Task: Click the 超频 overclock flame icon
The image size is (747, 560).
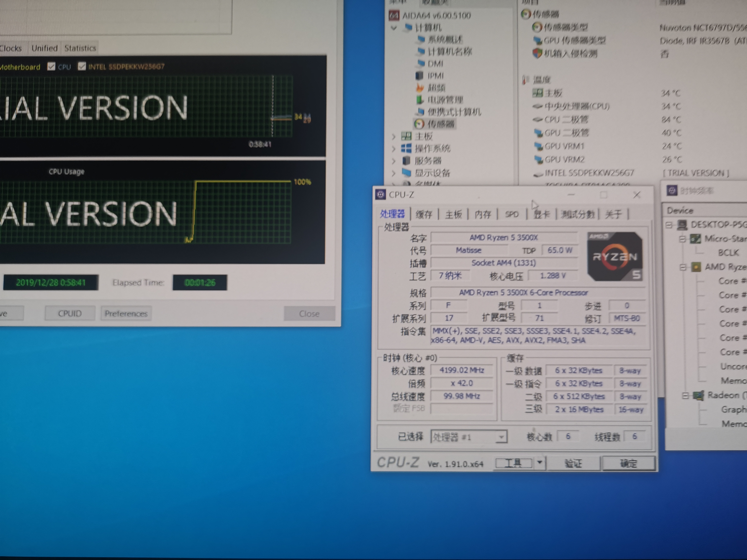Action: click(x=420, y=88)
